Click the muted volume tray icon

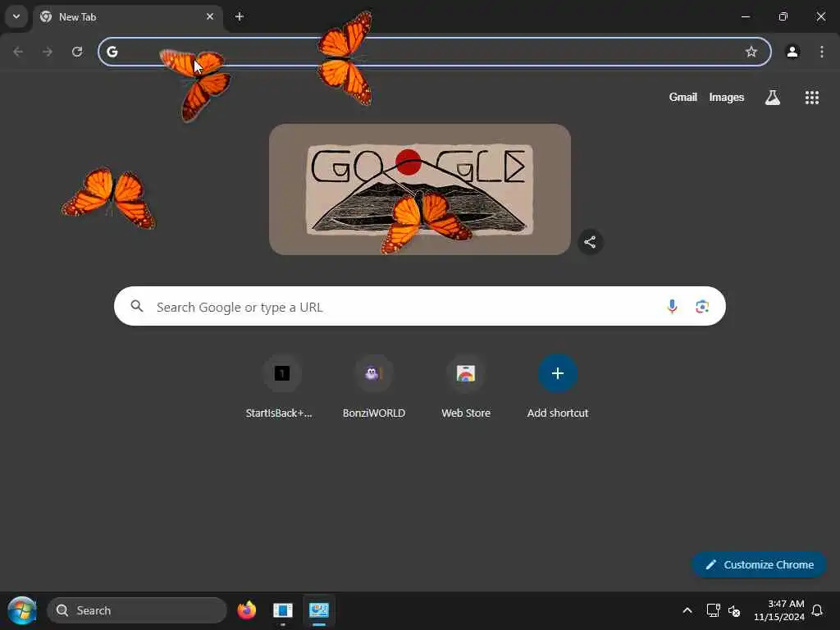734,610
